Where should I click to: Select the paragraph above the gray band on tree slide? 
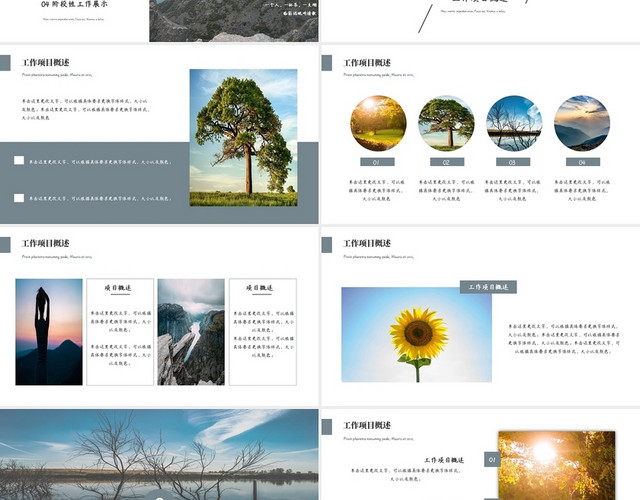click(x=86, y=109)
